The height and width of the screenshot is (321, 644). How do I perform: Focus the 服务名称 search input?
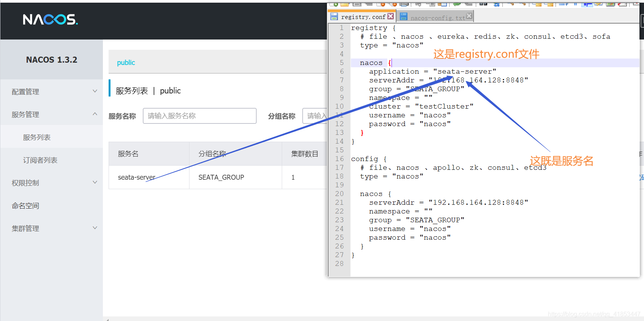coord(200,116)
